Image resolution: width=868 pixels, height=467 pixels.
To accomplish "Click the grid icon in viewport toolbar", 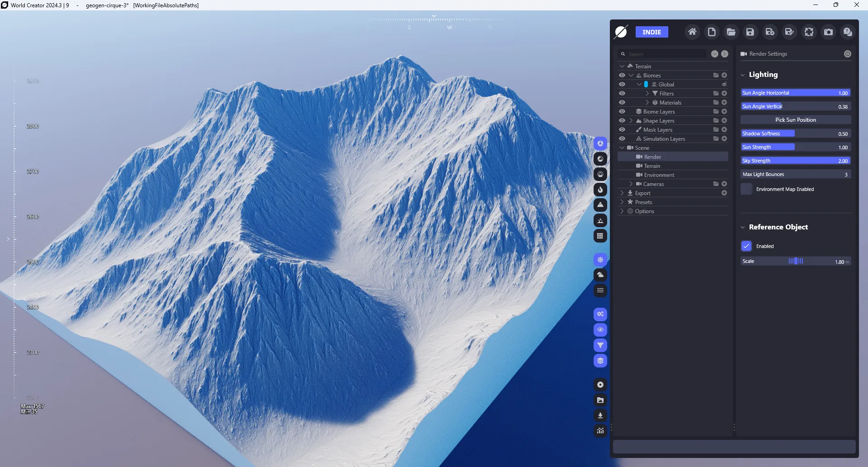I will [x=600, y=236].
